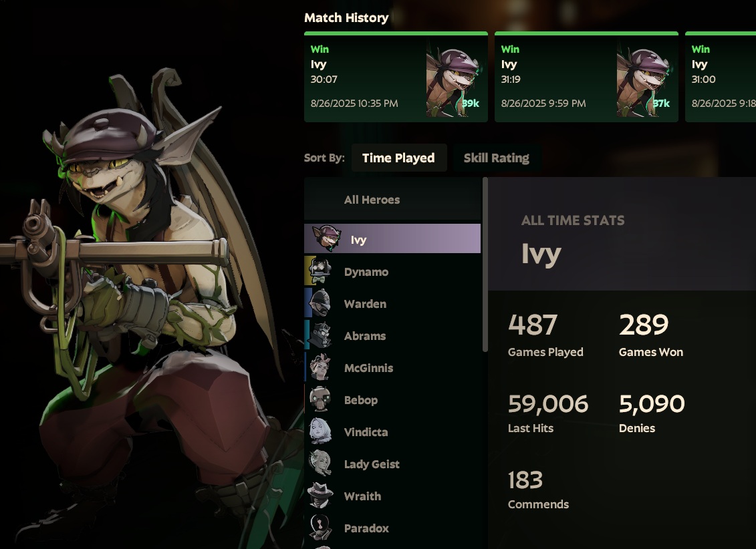Choose the Lady Geist portrait icon
The height and width of the screenshot is (549, 756).
coord(320,464)
